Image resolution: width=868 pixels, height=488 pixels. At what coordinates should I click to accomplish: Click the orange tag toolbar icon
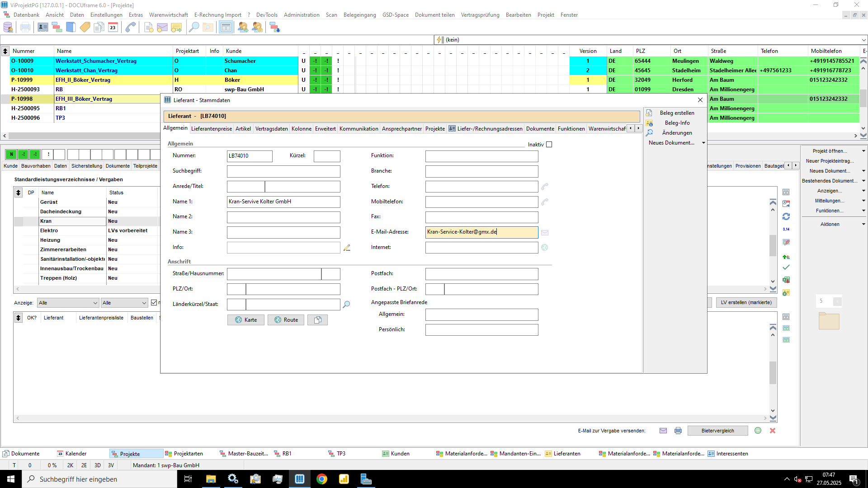point(85,28)
